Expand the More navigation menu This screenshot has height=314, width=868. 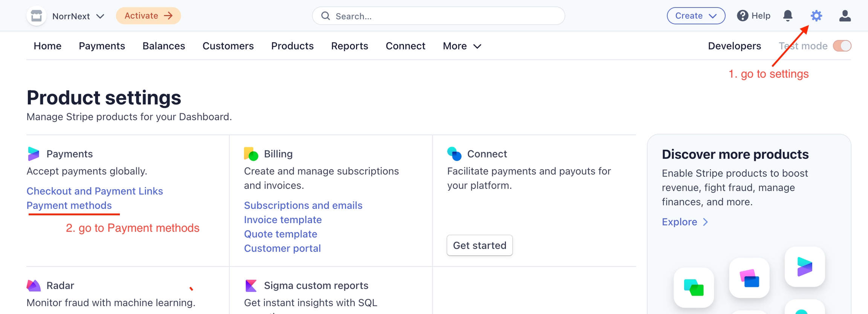[x=462, y=46]
